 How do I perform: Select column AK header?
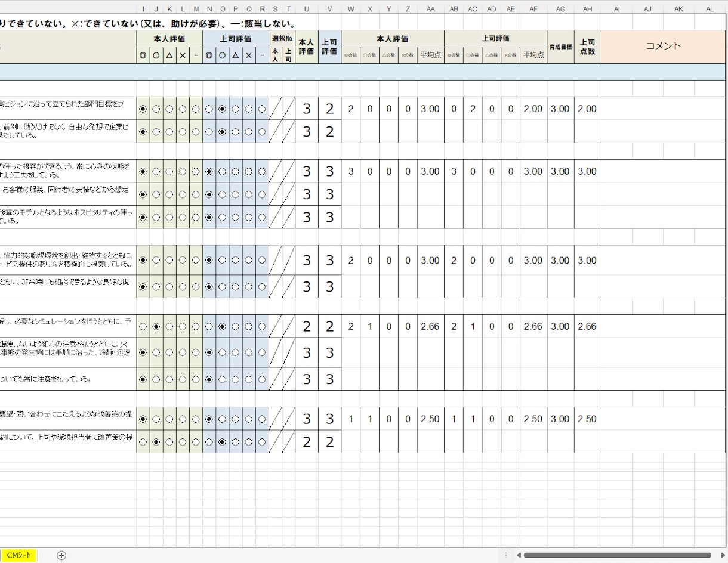pyautogui.click(x=679, y=9)
